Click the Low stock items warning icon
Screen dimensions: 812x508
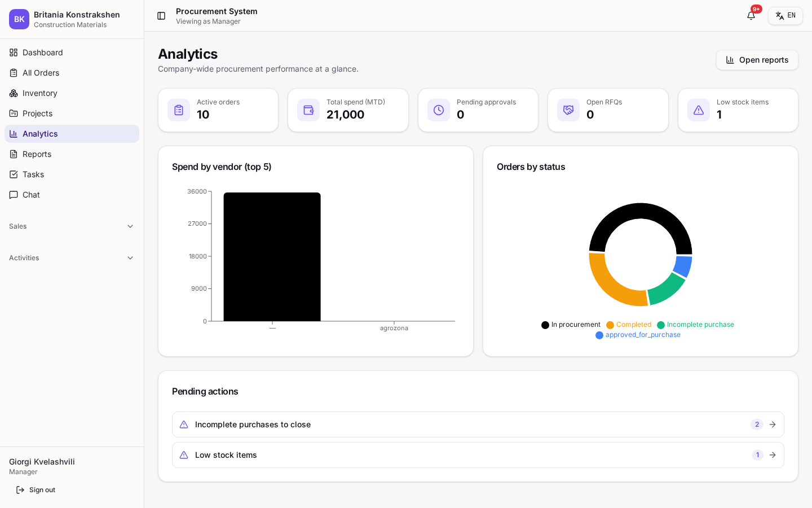click(699, 110)
